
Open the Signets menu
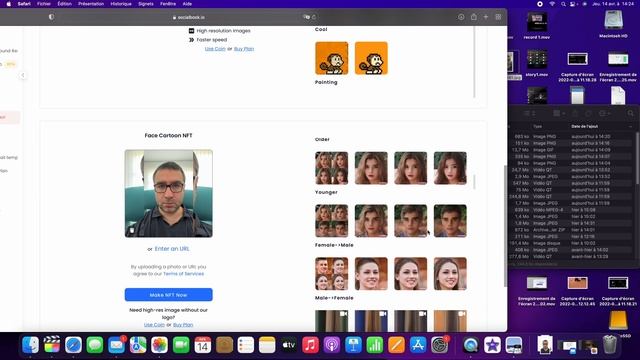coord(146,4)
